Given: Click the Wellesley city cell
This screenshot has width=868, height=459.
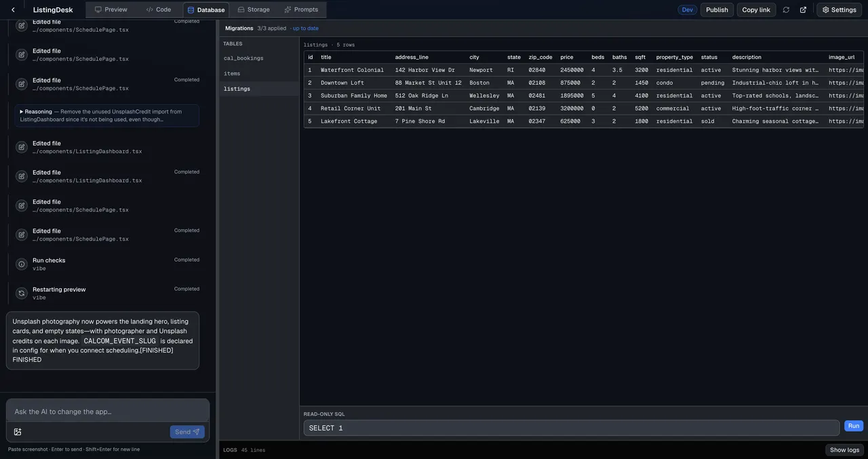Looking at the screenshot, I should pos(484,96).
